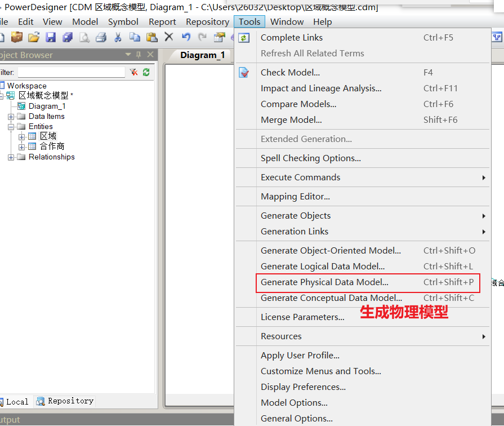Close the Object Browser panel
Image resolution: width=504 pixels, height=426 pixels.
coord(150,54)
